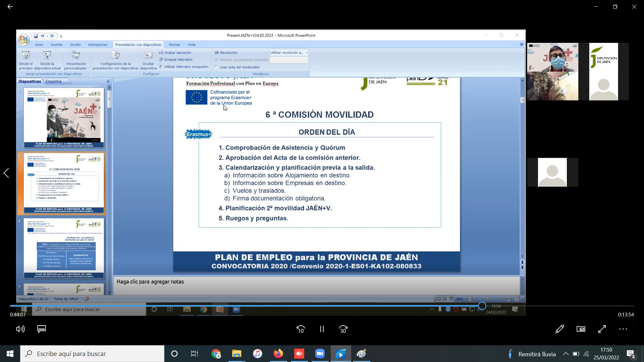
Task: Go back using the top-left arrow
Action: pyautogui.click(x=10, y=7)
